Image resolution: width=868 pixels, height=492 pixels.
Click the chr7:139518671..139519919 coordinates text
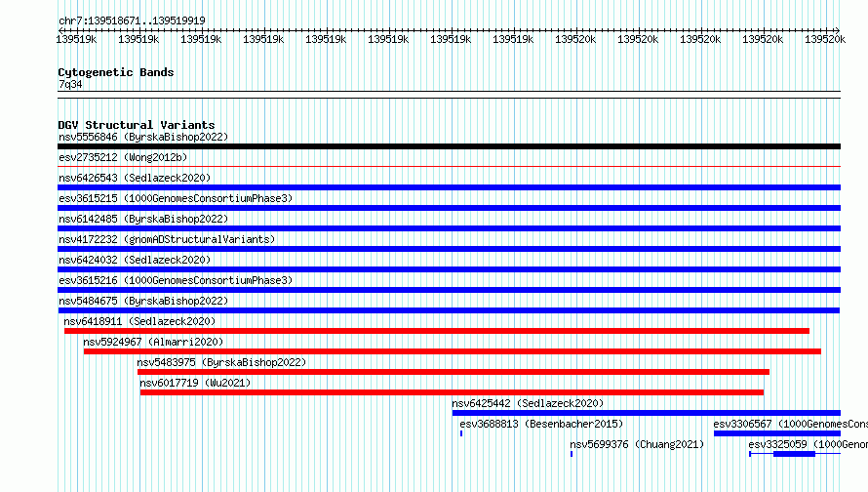click(x=132, y=20)
